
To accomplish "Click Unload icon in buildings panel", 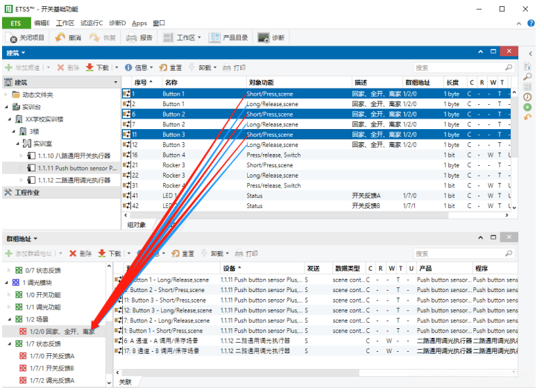I will [192, 68].
